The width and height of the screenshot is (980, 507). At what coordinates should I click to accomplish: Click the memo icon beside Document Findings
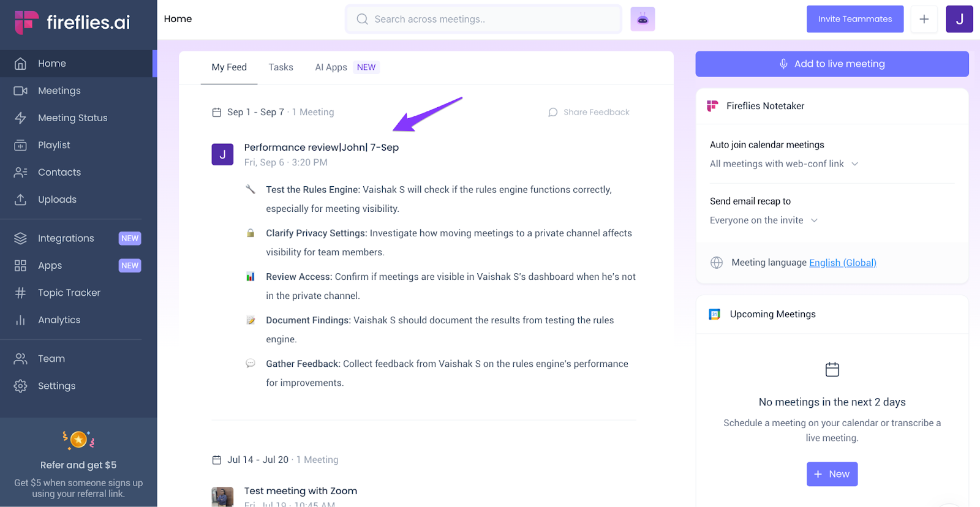[x=251, y=320]
